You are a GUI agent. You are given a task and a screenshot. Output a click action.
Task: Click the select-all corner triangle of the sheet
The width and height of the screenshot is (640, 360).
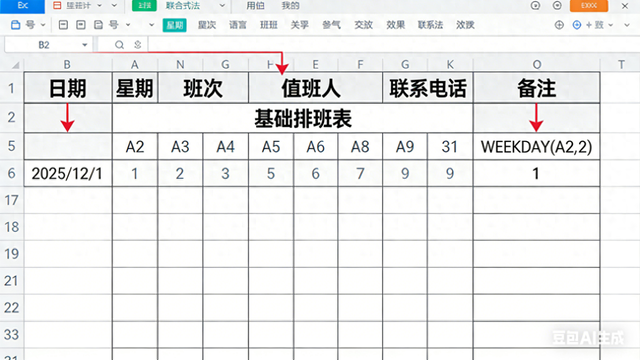(x=16, y=64)
